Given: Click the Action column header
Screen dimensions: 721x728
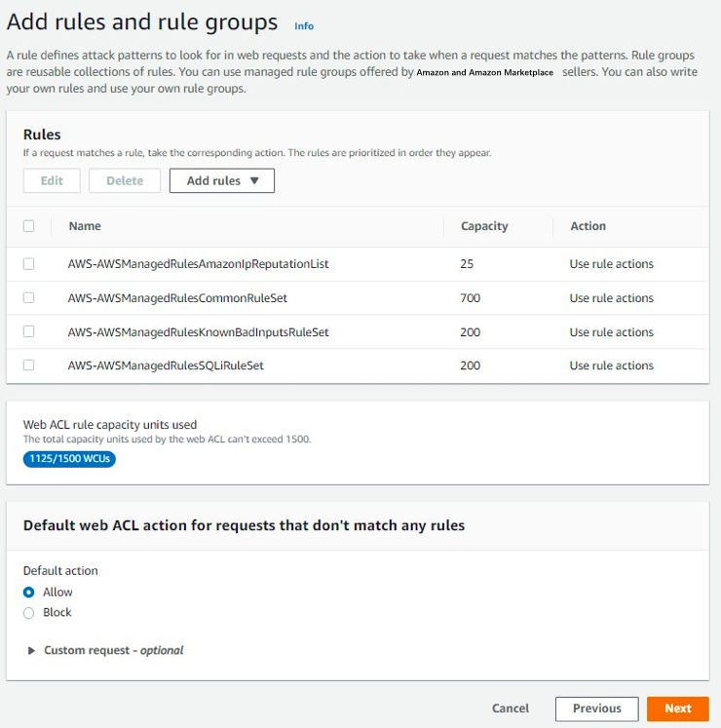Looking at the screenshot, I should (588, 226).
